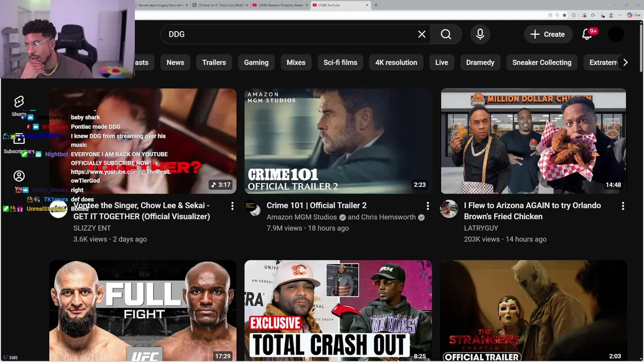Image resolution: width=644 pixels, height=362 pixels.
Task: Select the Sneaker Collecting filter chip
Action: 541,62
